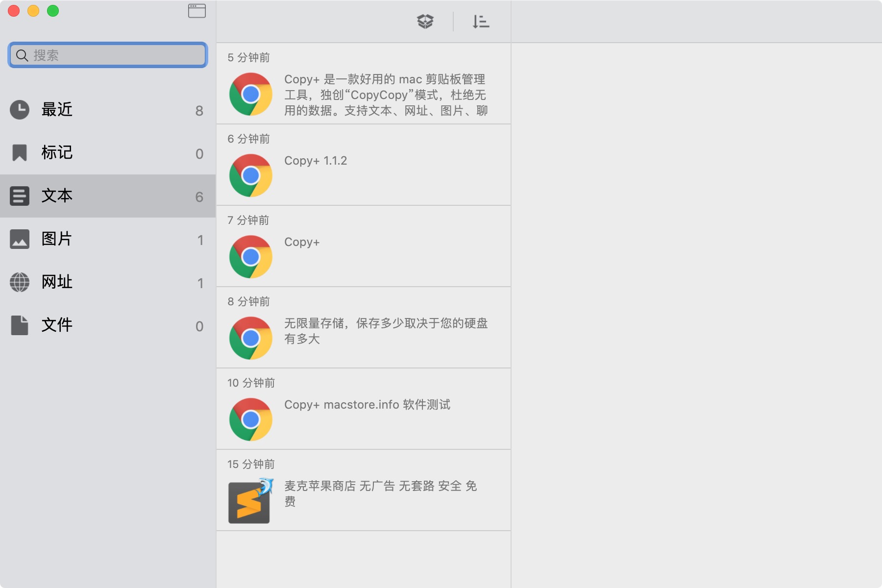Viewport: 882px width, 588px height.
Task: Click the '10 分钟前' timestamp
Action: (251, 383)
